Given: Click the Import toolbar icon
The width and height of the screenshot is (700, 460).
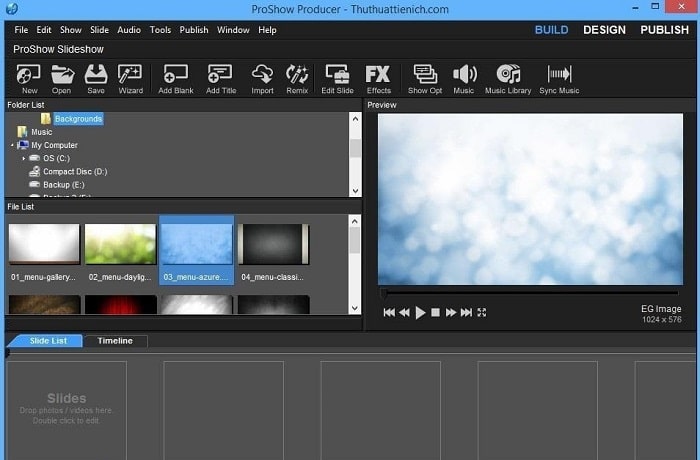Looking at the screenshot, I should (x=262, y=79).
